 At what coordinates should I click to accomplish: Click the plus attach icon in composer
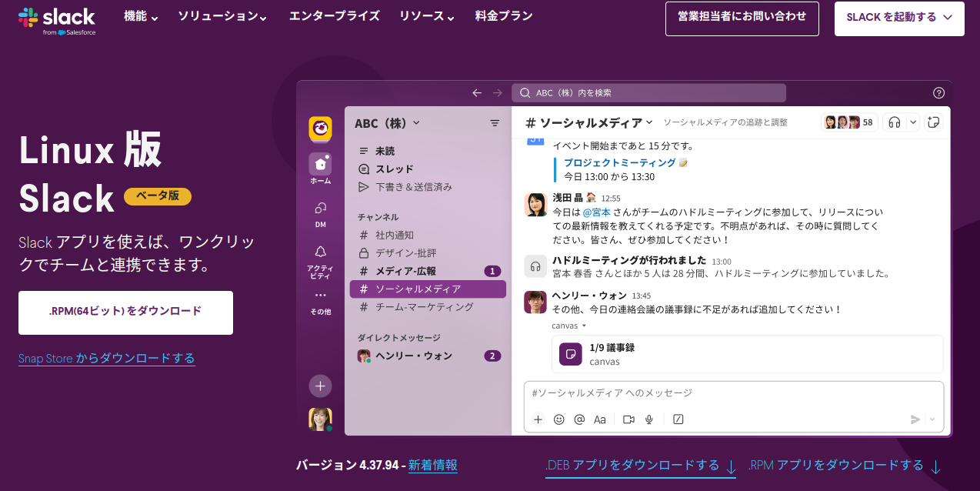tap(538, 419)
